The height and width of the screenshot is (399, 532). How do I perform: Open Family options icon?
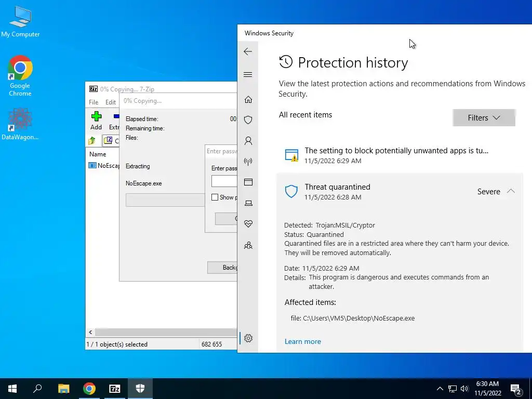pyautogui.click(x=248, y=245)
